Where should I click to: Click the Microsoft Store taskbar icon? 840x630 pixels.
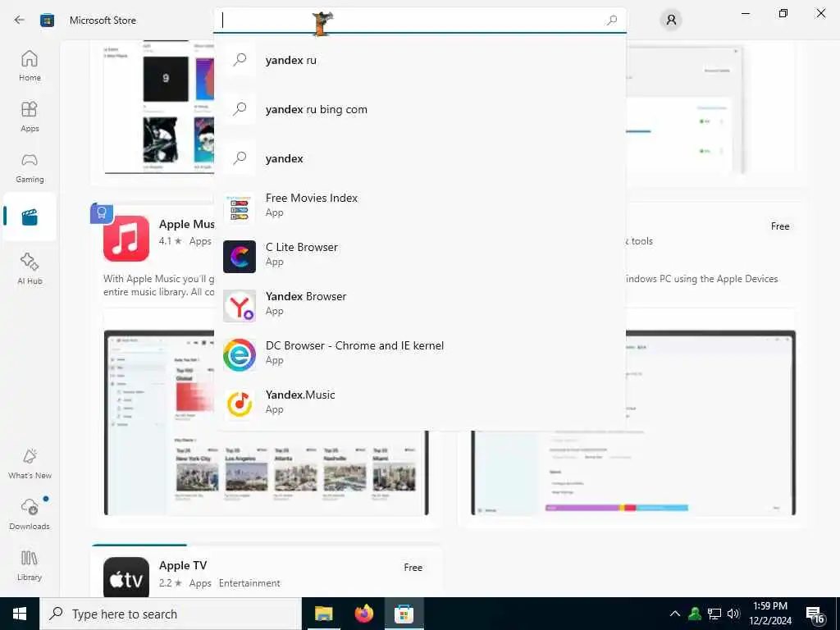click(x=404, y=614)
